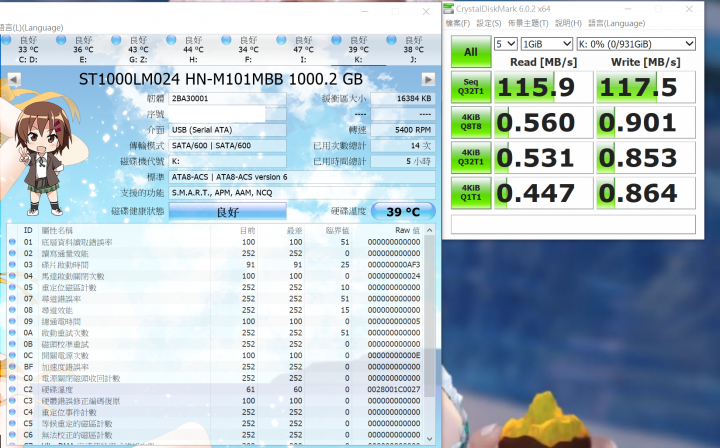720x448 pixels.
Task: Click the Seq read result bar 115.9
Action: [544, 87]
